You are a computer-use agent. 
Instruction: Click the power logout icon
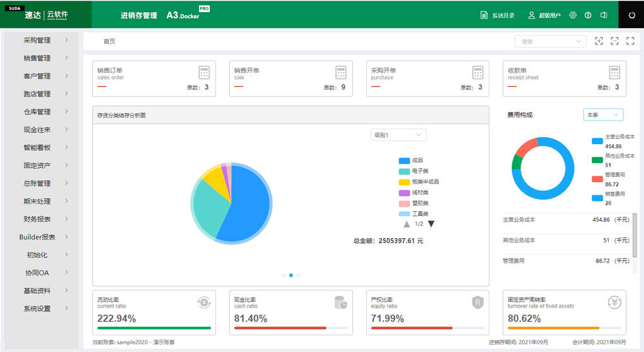(x=631, y=15)
